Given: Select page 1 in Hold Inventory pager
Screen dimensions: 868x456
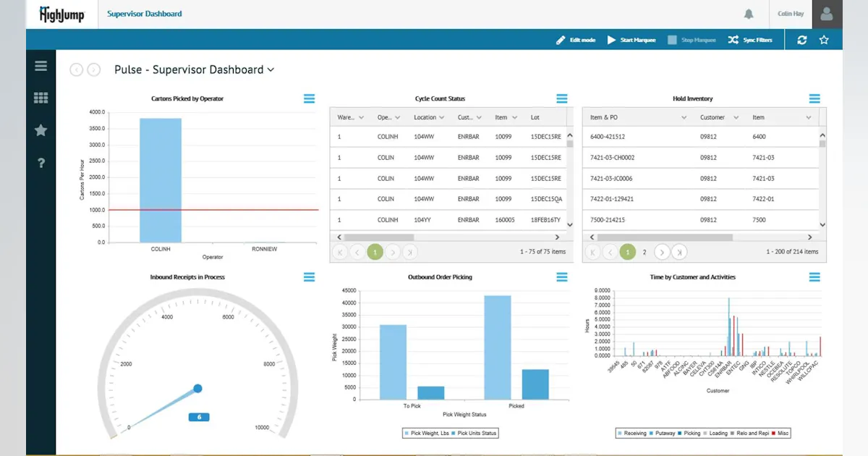Looking at the screenshot, I should pyautogui.click(x=628, y=252).
